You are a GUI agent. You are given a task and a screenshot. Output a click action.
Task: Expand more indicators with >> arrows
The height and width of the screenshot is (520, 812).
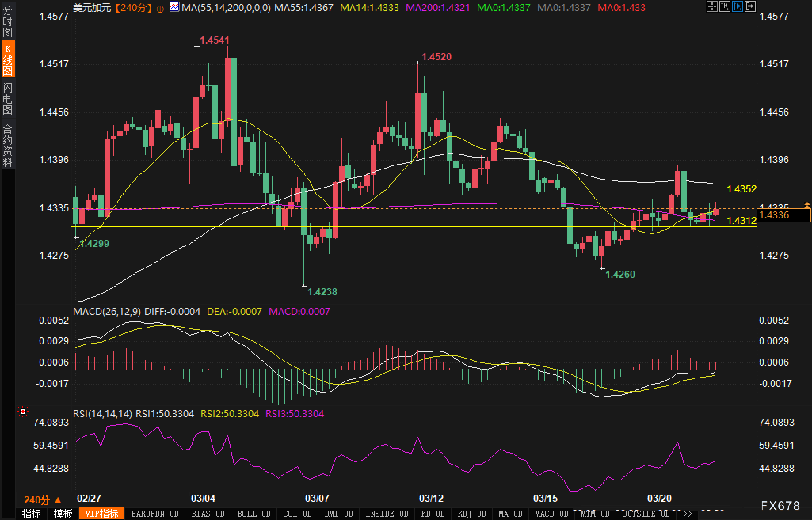tap(687, 514)
